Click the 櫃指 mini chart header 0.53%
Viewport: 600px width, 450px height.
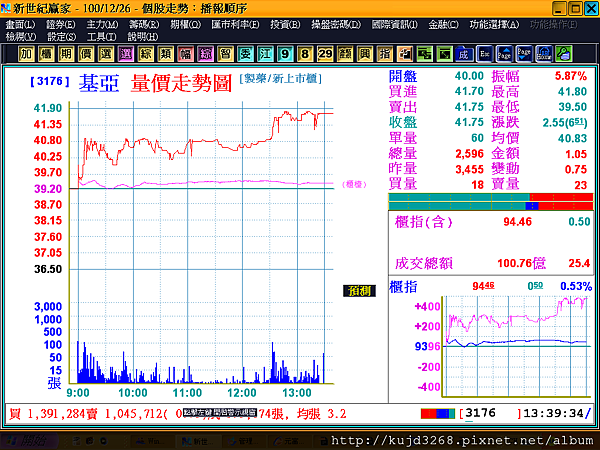(576, 286)
